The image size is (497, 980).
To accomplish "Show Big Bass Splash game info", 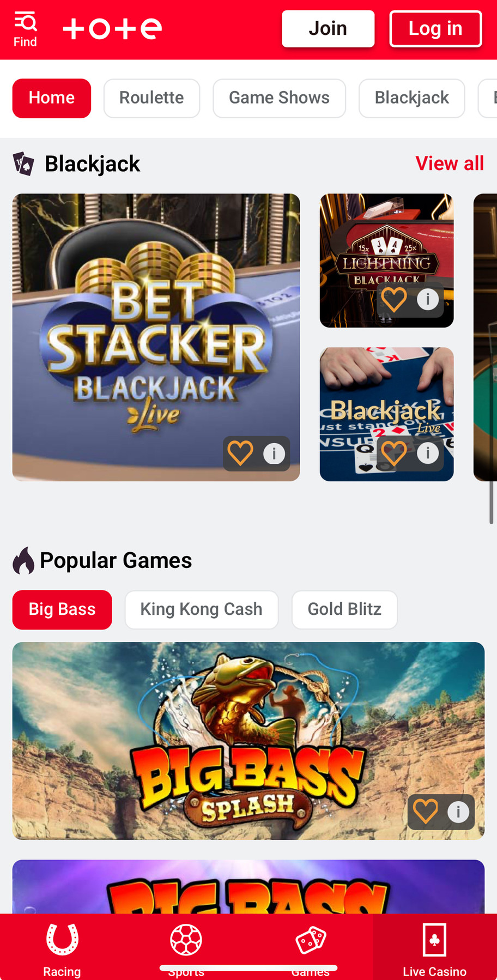I will click(x=458, y=812).
